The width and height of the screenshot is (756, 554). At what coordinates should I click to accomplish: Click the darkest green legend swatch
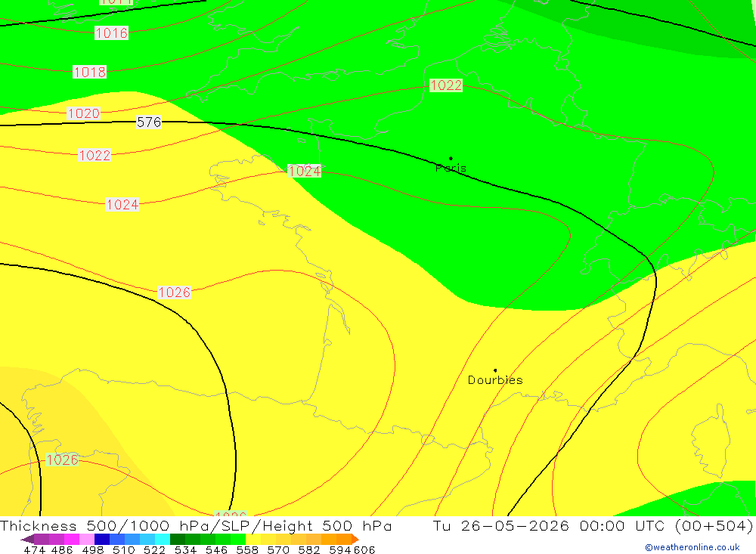178,539
